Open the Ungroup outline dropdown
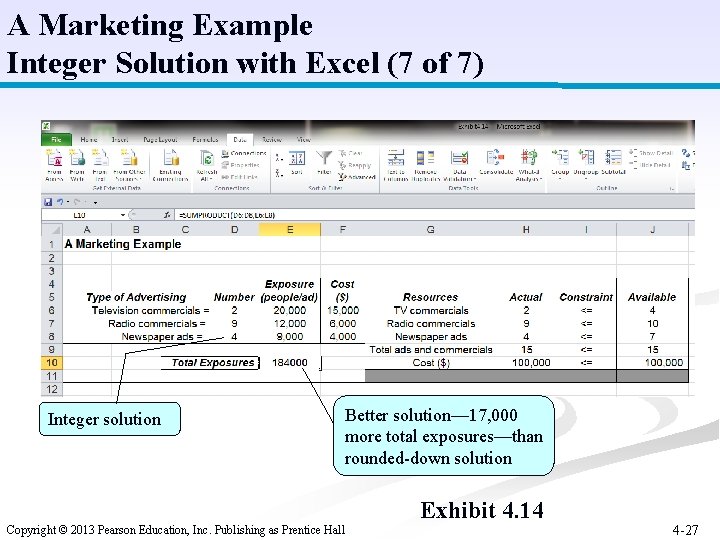This screenshot has width=720, height=540. [x=586, y=165]
